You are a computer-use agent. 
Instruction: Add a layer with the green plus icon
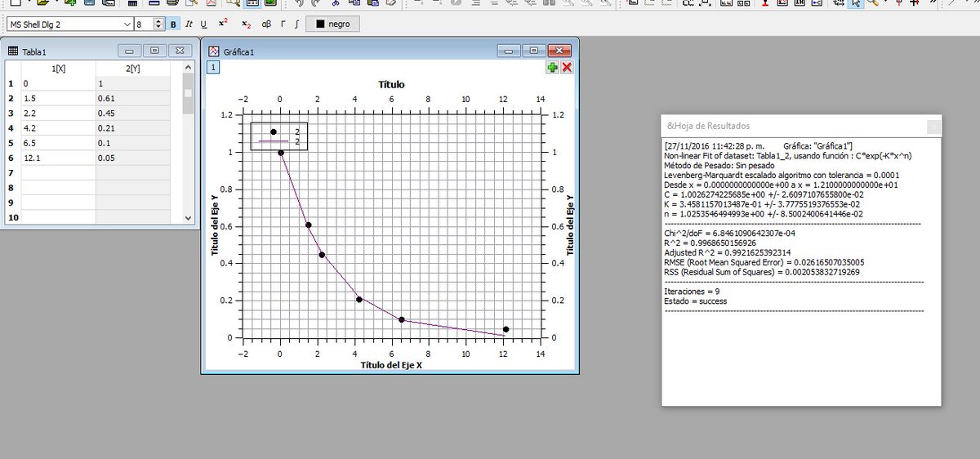coord(553,68)
